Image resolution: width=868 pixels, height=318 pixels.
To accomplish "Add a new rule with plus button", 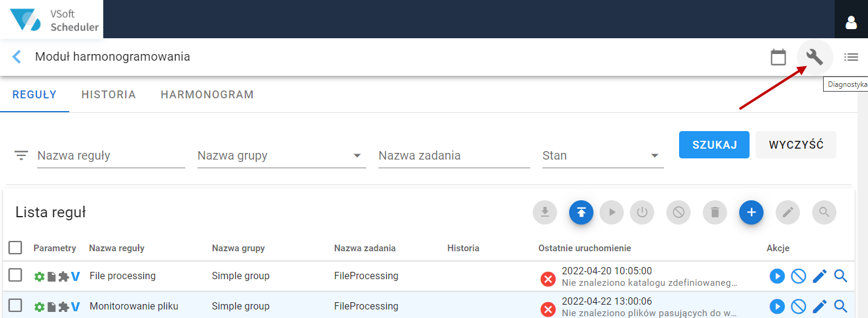I will [751, 212].
